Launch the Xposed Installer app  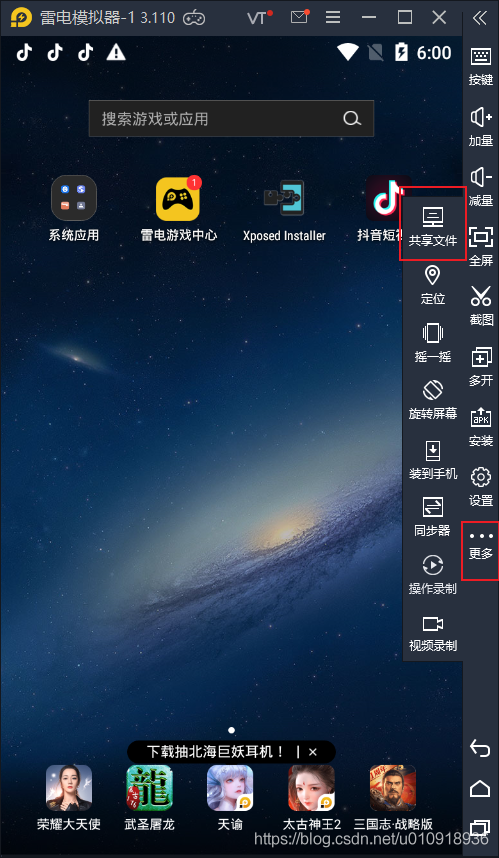pyautogui.click(x=284, y=210)
